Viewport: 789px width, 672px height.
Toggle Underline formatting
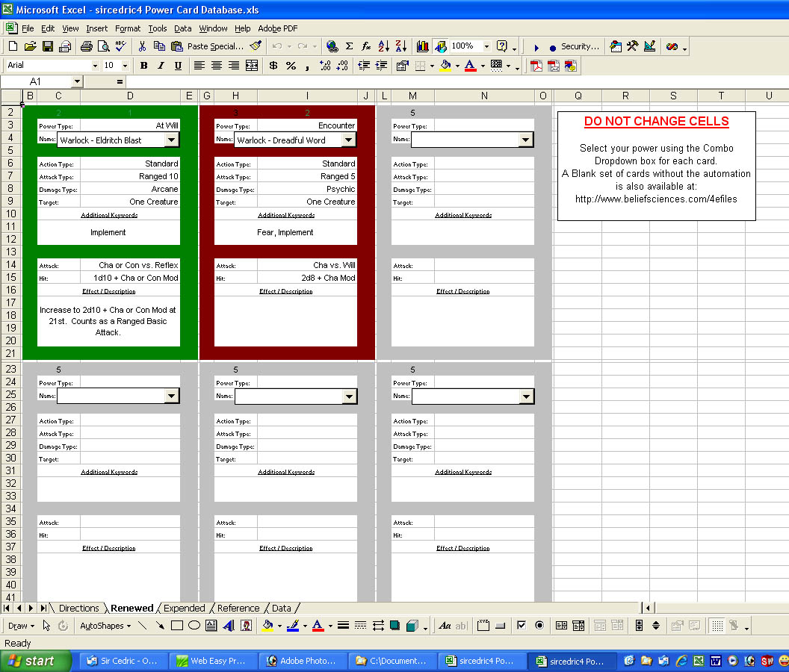point(178,66)
